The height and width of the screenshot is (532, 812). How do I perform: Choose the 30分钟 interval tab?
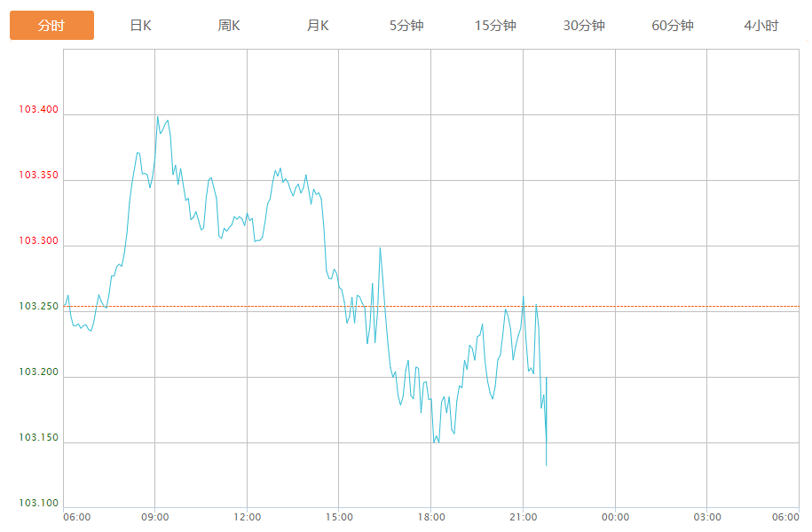pyautogui.click(x=584, y=26)
